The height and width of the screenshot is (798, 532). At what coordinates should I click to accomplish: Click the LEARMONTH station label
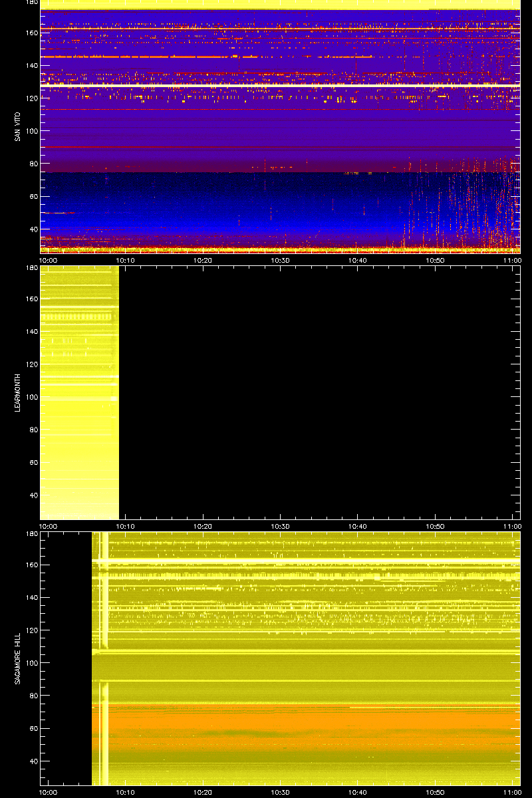[x=18, y=392]
